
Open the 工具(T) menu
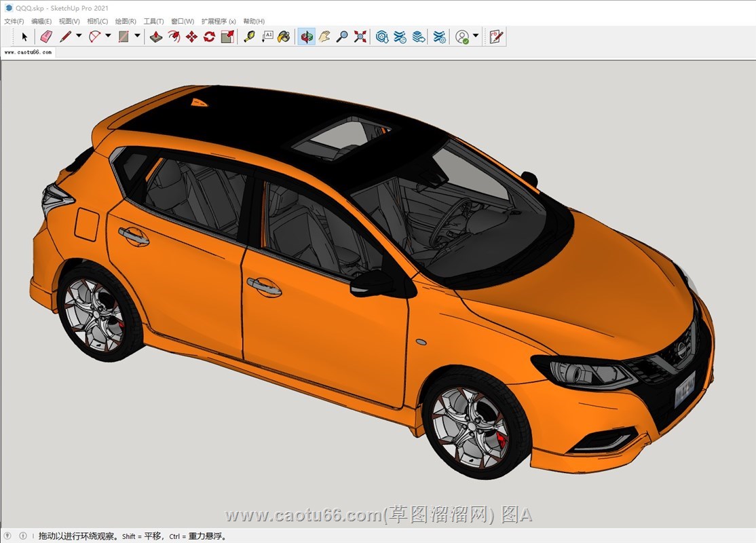[153, 22]
